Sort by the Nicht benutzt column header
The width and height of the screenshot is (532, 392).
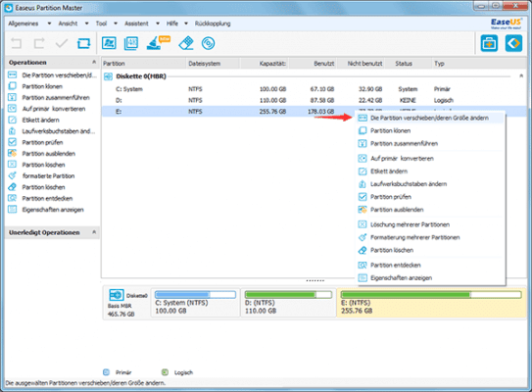tap(361, 64)
